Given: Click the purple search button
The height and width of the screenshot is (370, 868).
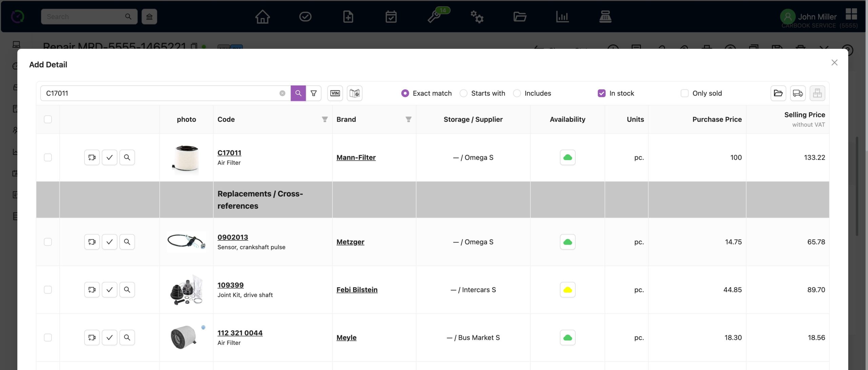Looking at the screenshot, I should [x=298, y=93].
